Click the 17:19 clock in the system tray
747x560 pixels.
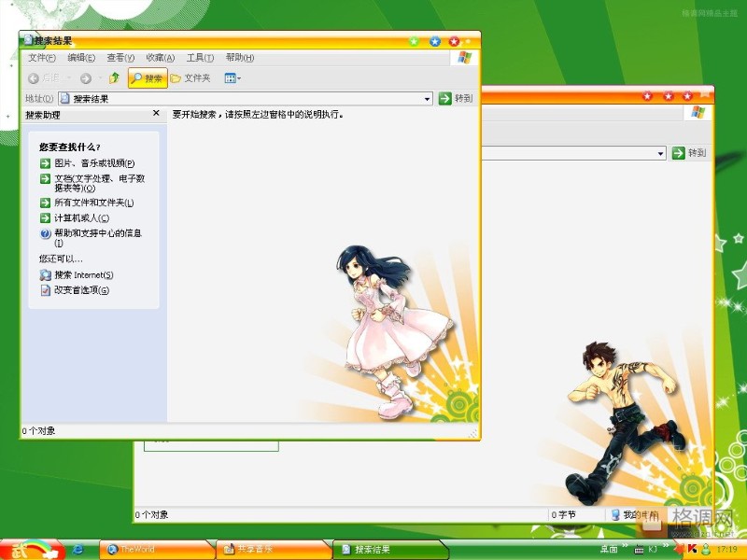click(726, 550)
